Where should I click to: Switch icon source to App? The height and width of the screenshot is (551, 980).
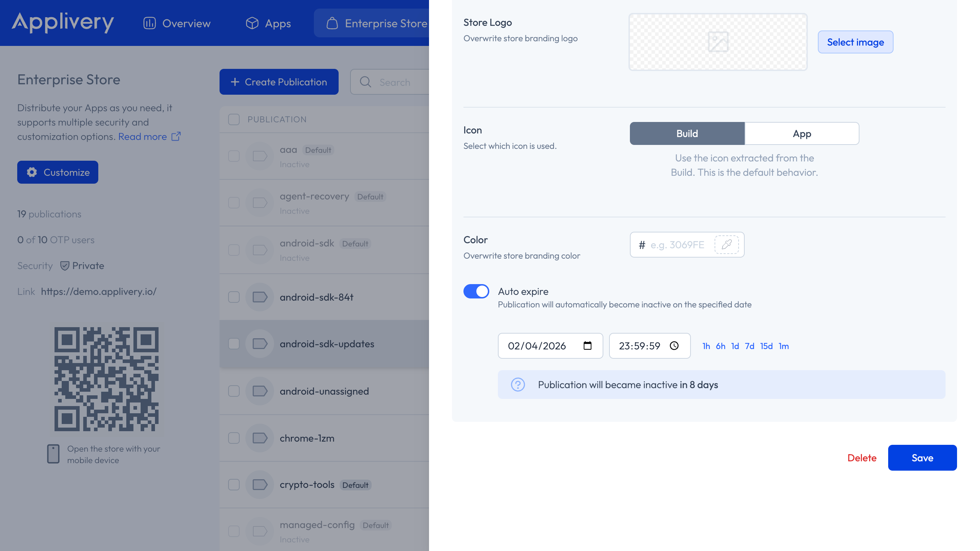pyautogui.click(x=802, y=133)
